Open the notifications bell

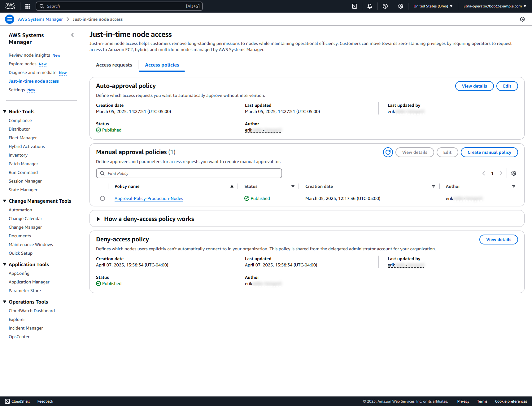(370, 6)
